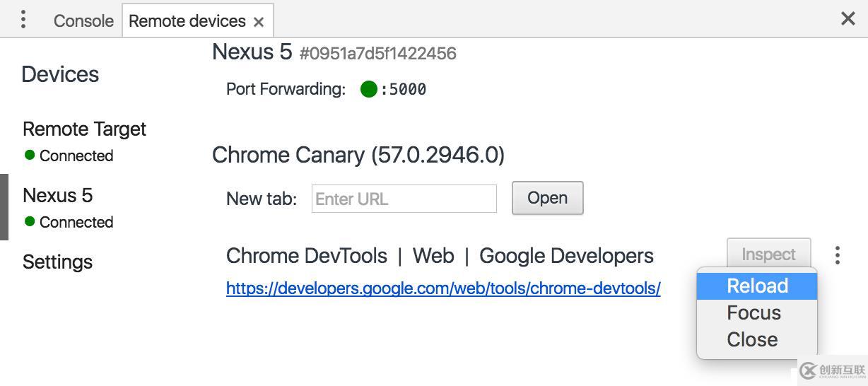This screenshot has height=386, width=868.
Task: Click the Enter URL input field
Action: tap(404, 199)
